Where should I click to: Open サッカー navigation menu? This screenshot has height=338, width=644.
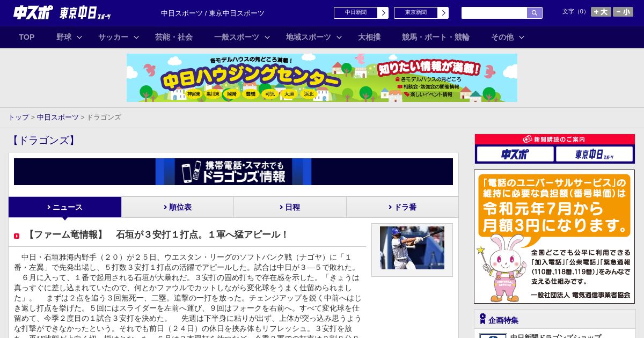113,37
